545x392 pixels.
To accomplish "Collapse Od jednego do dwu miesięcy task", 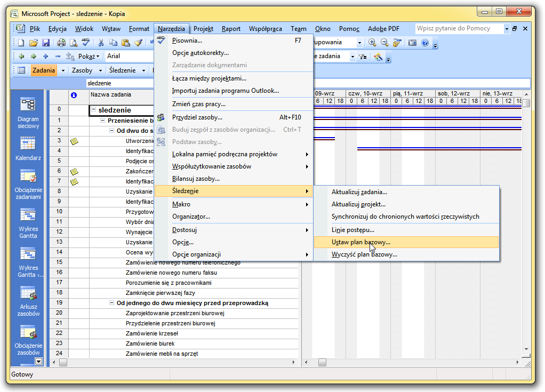I will pos(111,303).
